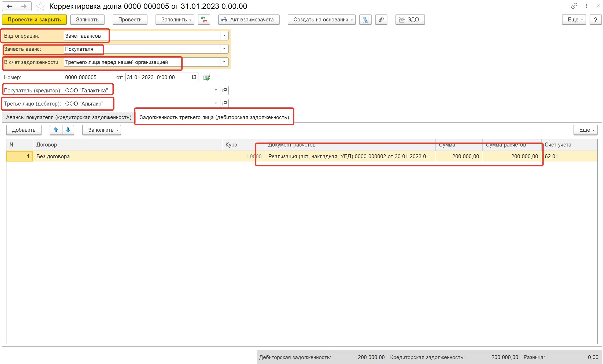Expand top toolbar Заполнить dropdown

(x=175, y=20)
